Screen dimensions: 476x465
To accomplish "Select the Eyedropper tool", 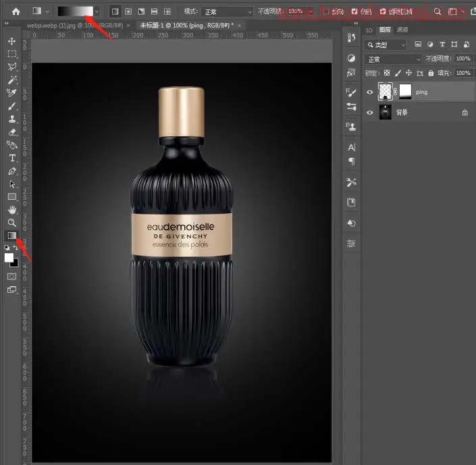I will [12, 93].
